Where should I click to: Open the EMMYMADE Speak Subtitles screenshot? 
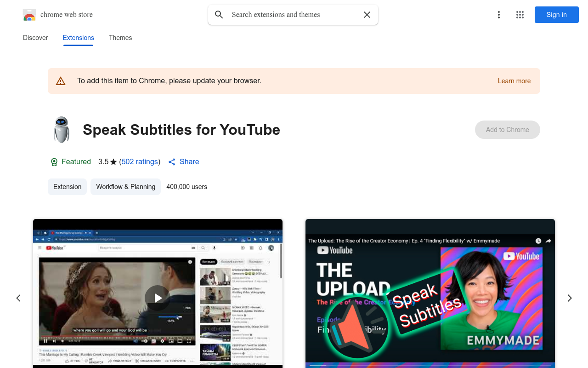click(x=430, y=293)
